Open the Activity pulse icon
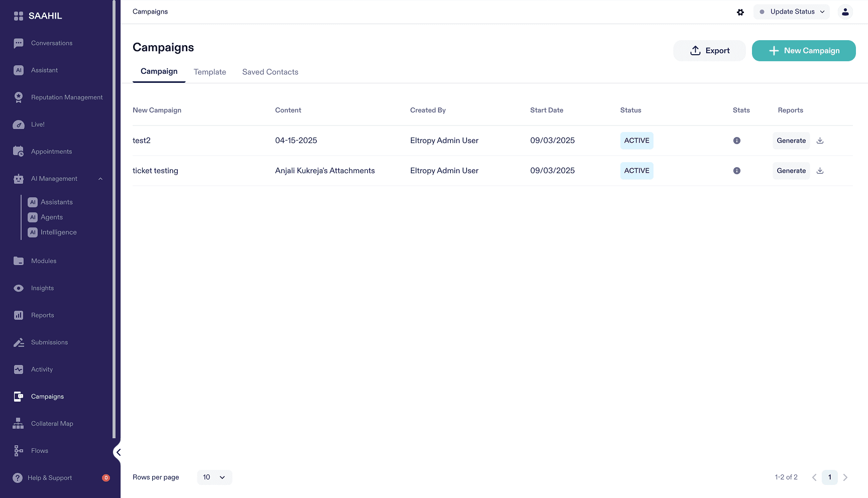Image resolution: width=868 pixels, height=498 pixels. pos(19,369)
